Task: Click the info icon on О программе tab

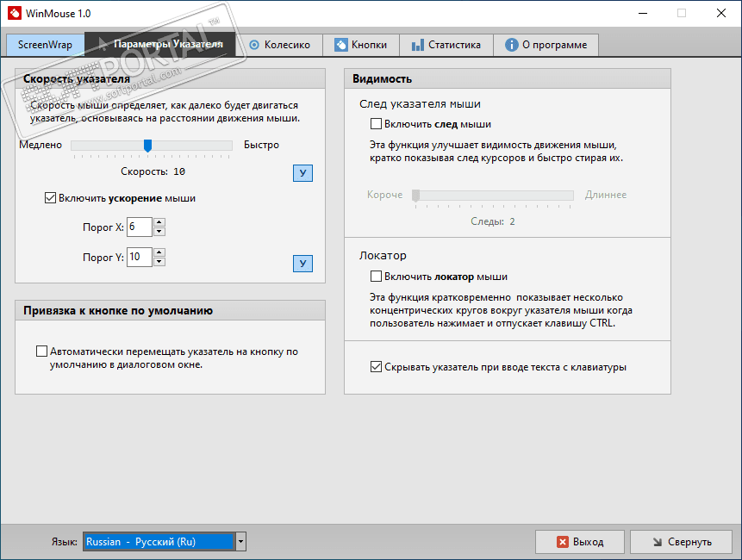Action: click(x=512, y=45)
